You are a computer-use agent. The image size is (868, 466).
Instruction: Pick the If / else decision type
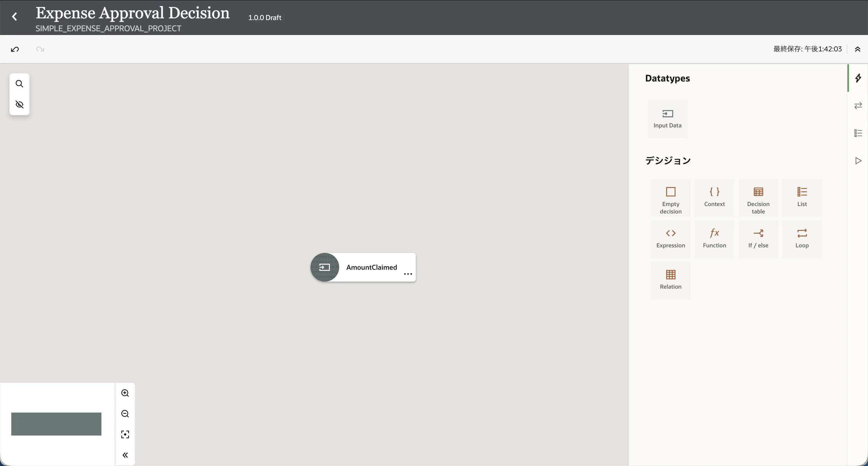758,239
